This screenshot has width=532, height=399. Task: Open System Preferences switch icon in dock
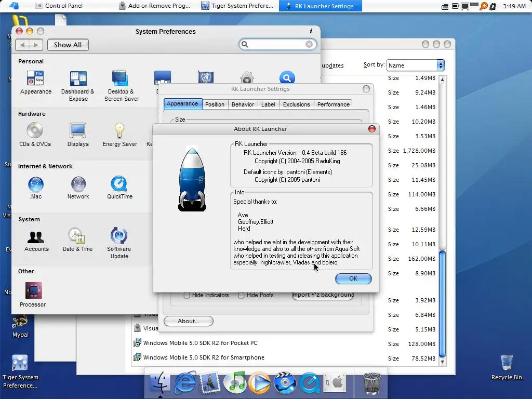pyautogui.click(x=335, y=383)
